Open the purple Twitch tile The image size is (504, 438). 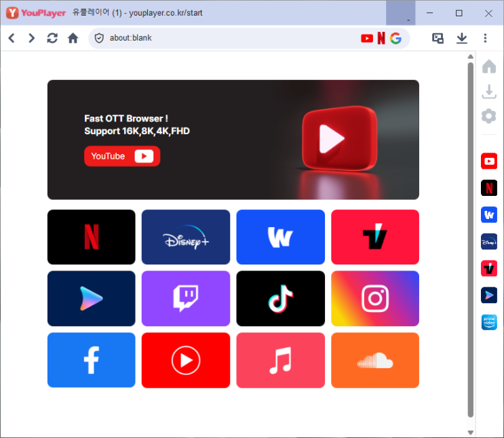click(x=186, y=298)
